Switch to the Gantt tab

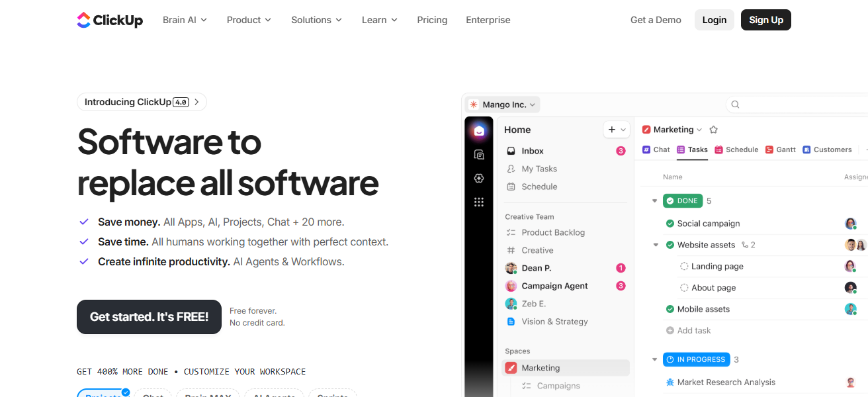tap(781, 150)
